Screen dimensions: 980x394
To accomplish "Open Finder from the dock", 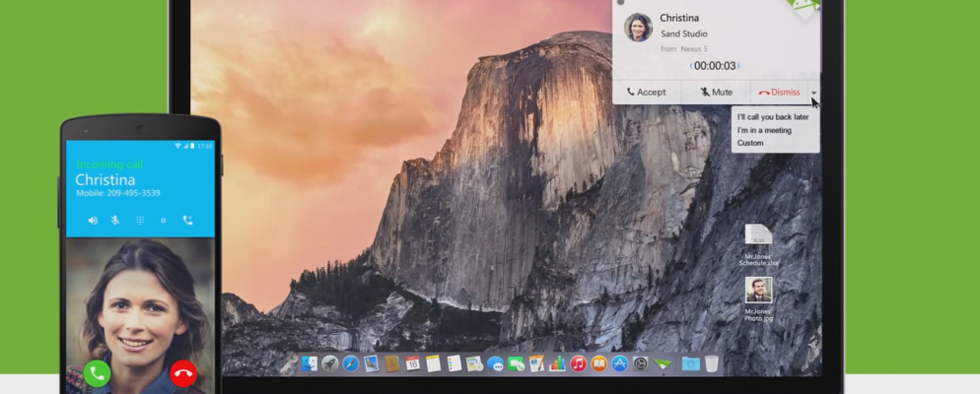I will pyautogui.click(x=310, y=363).
